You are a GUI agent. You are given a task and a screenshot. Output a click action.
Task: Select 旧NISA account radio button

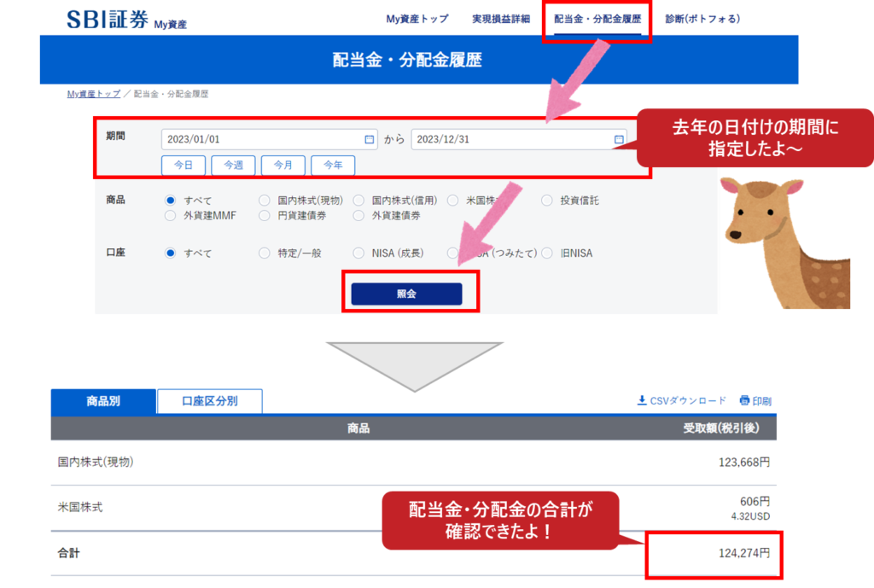point(546,253)
